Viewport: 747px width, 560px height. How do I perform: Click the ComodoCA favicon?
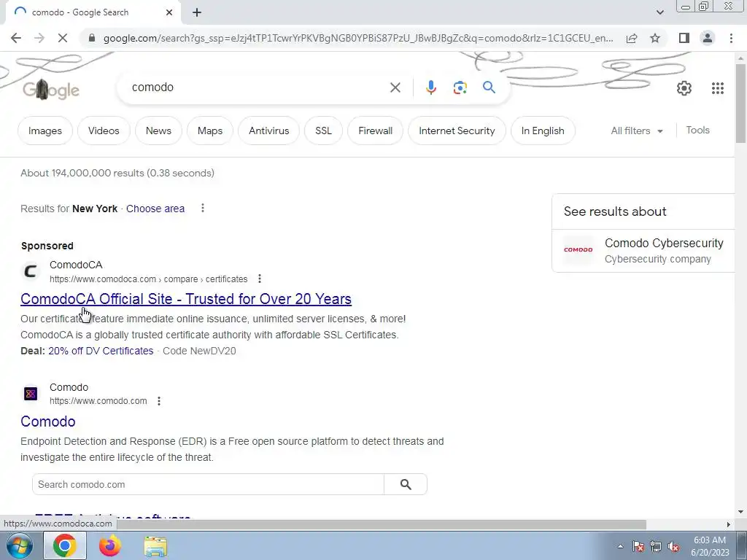point(31,271)
